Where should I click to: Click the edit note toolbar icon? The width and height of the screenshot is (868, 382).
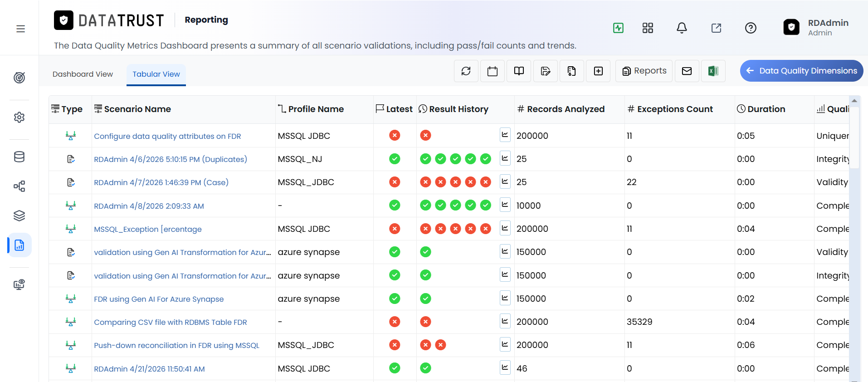pyautogui.click(x=545, y=71)
